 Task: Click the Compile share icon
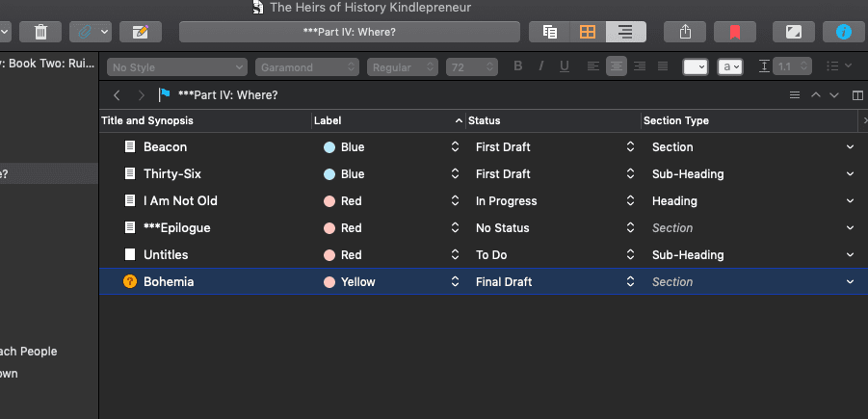[685, 32]
